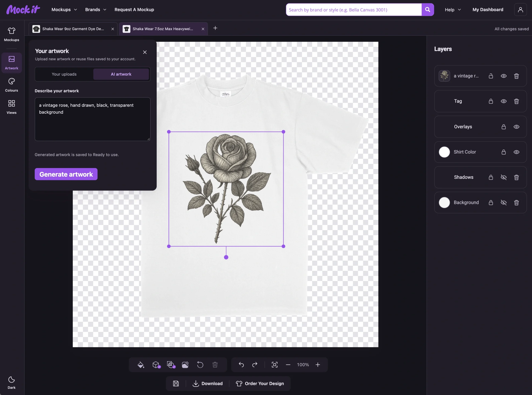Add a new mockup tab

[215, 28]
